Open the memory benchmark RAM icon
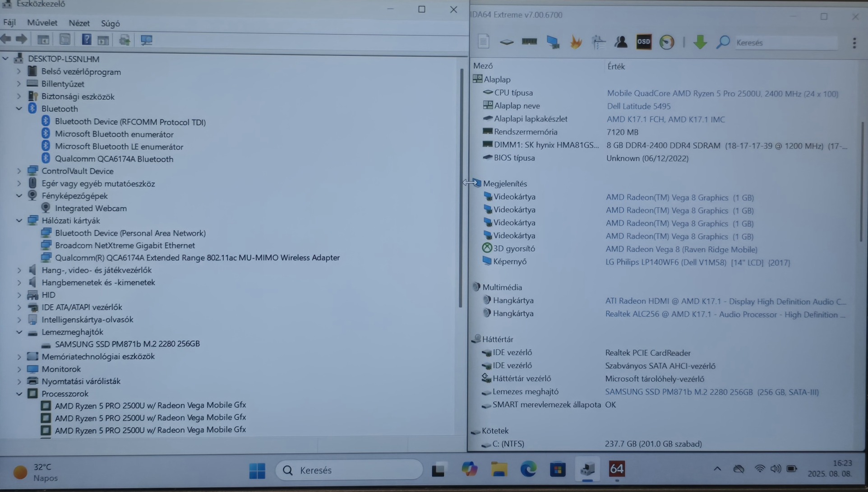868x492 pixels. click(x=529, y=42)
